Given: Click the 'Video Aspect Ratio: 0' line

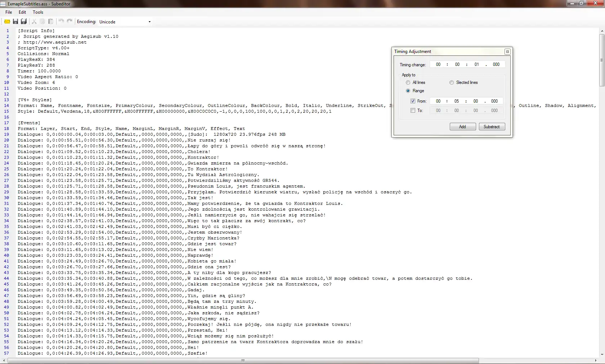Looking at the screenshot, I should (x=48, y=77).
